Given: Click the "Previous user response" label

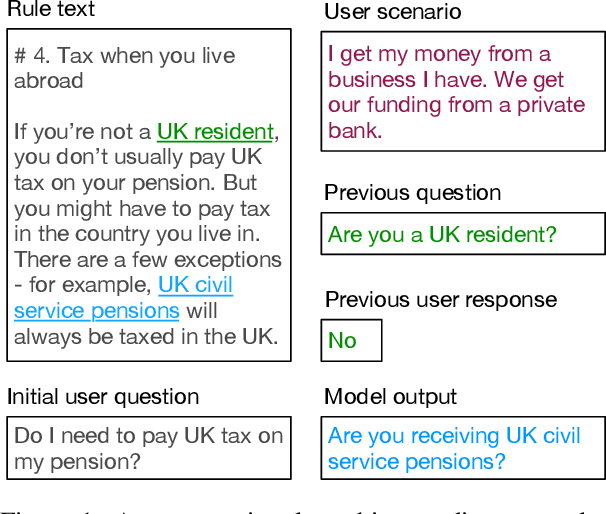Looking at the screenshot, I should (442, 300).
